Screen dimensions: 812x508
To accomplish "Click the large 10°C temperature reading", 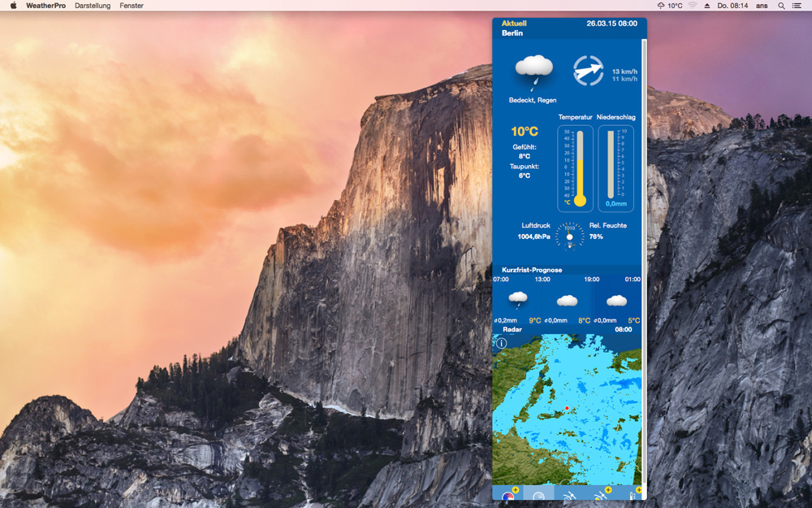I will [x=525, y=132].
